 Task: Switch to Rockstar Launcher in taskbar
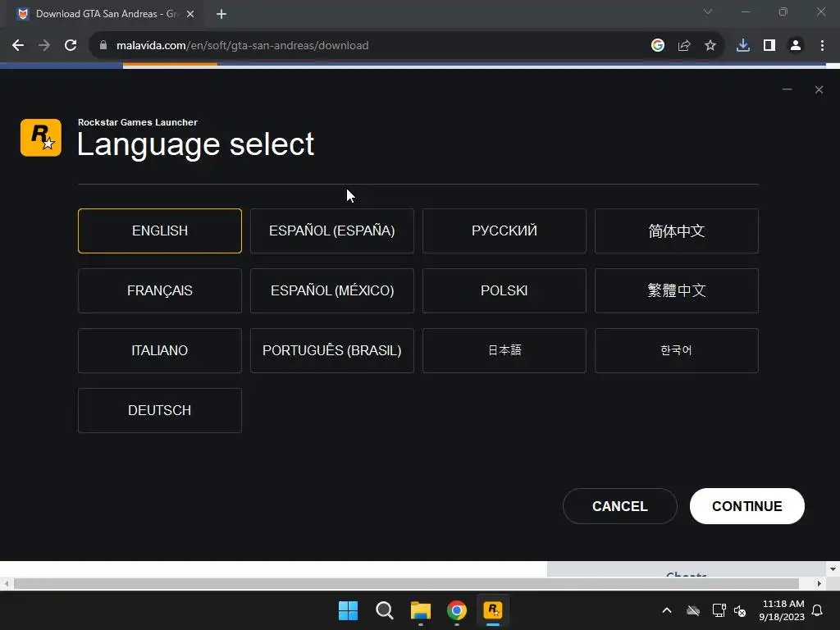point(493,610)
